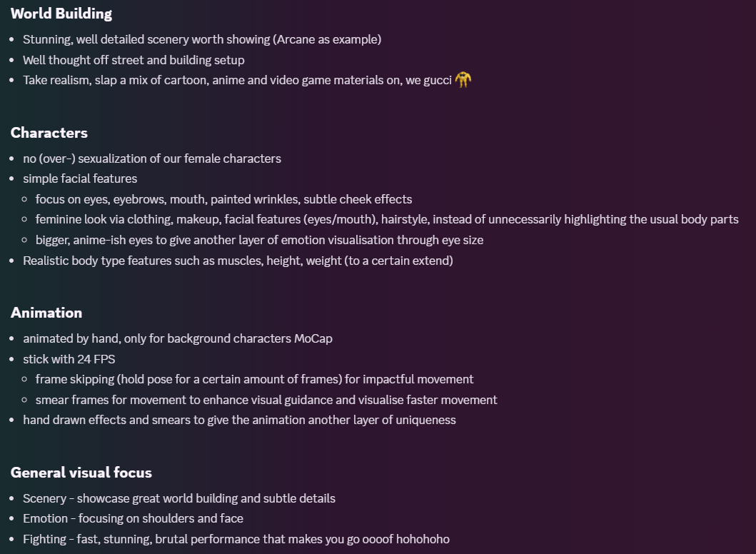
Task: Click the "Characters" heading
Action: click(49, 133)
